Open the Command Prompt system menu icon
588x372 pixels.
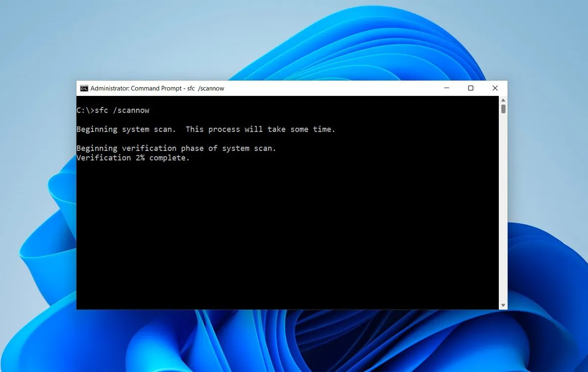84,89
